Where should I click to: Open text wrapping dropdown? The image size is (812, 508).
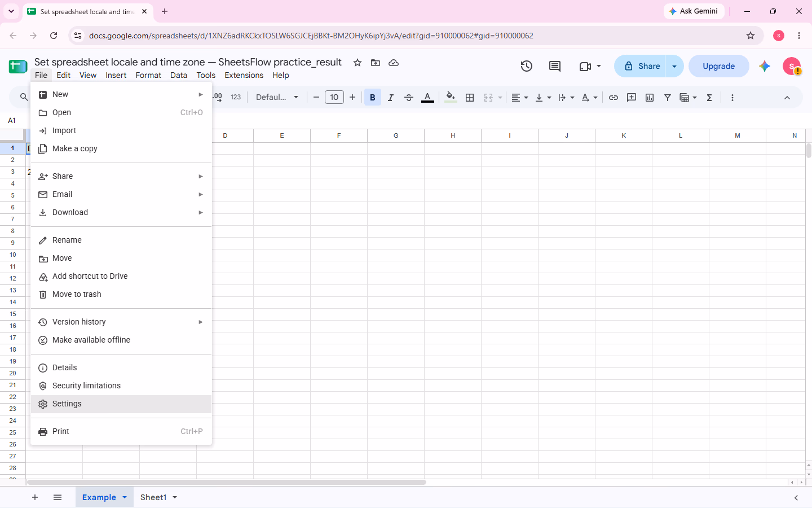(x=566, y=98)
